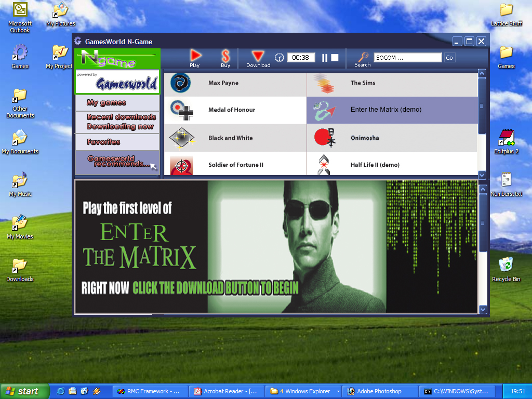This screenshot has height=399, width=532.
Task: Click the clock icon next to the timer
Action: pyautogui.click(x=279, y=58)
